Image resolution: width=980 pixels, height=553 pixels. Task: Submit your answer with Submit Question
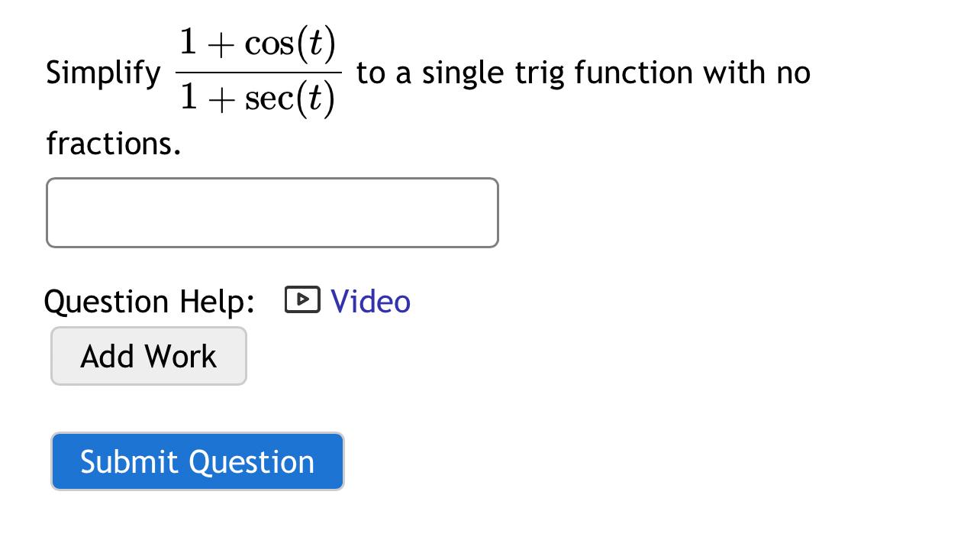click(197, 461)
